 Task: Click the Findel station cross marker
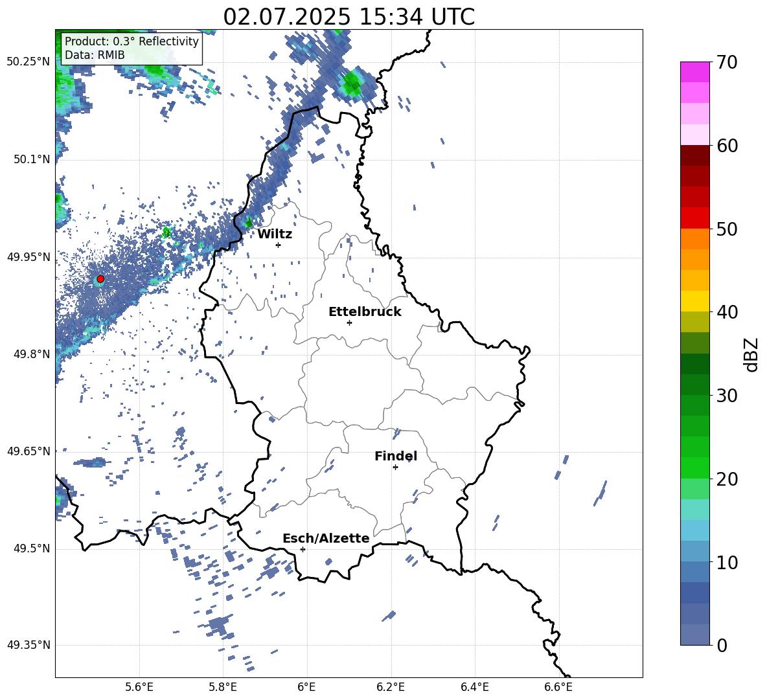(395, 468)
